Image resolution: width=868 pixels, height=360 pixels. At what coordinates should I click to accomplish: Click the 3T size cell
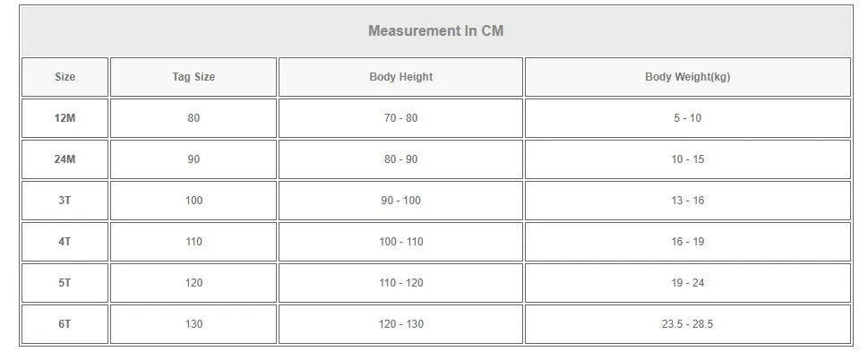(64, 201)
